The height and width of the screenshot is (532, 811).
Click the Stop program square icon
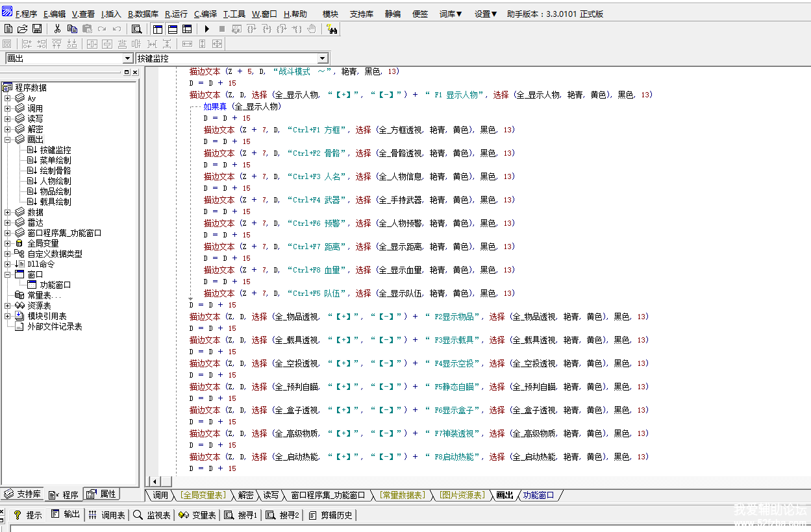click(x=221, y=29)
